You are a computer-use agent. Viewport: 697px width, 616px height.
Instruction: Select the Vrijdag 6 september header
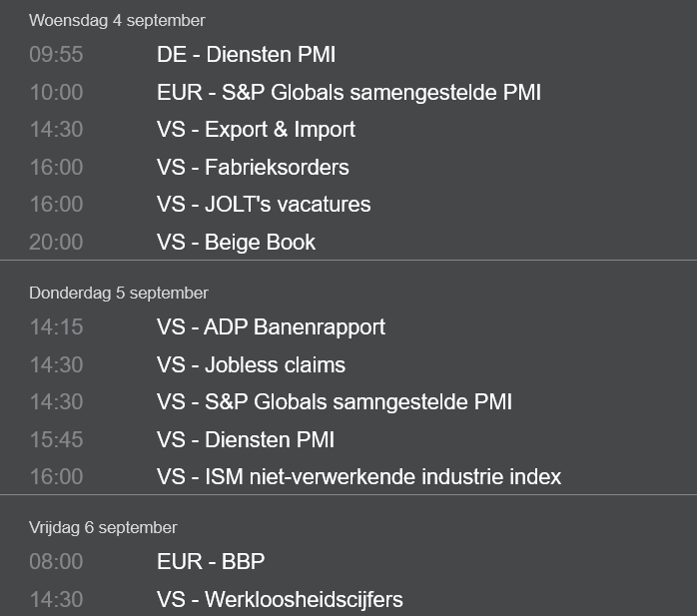[x=103, y=527]
